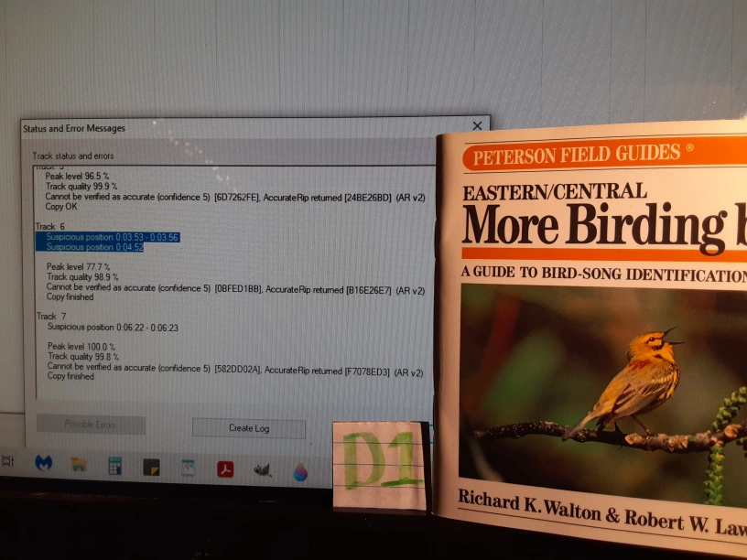Open Sticky Notes from the taskbar
Screen dimensions: 747x560
pyautogui.click(x=151, y=468)
